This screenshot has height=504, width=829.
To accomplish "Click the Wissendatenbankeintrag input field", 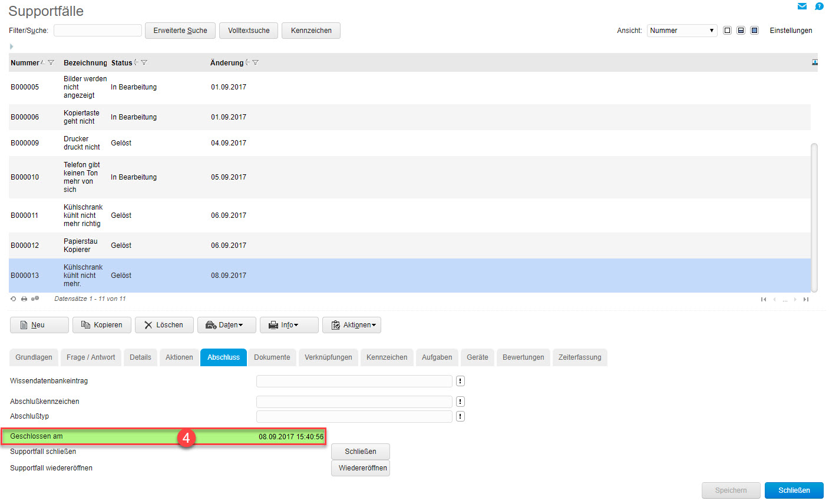I will click(x=354, y=381).
